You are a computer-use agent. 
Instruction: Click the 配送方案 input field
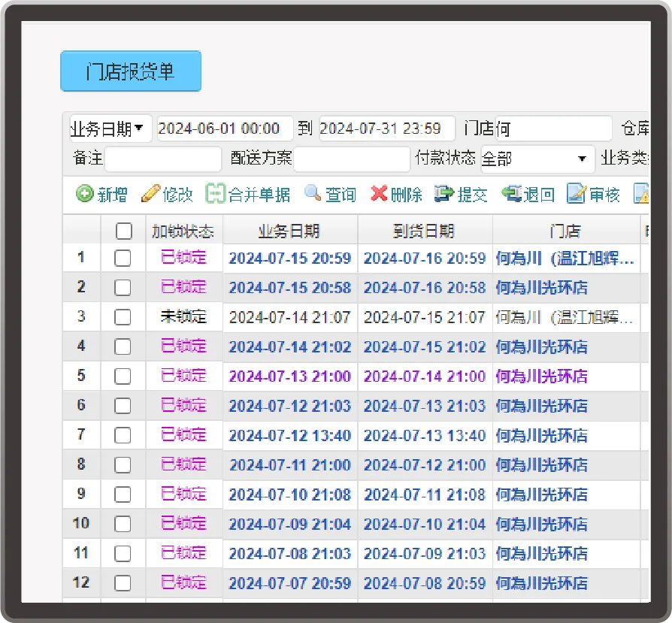352,159
